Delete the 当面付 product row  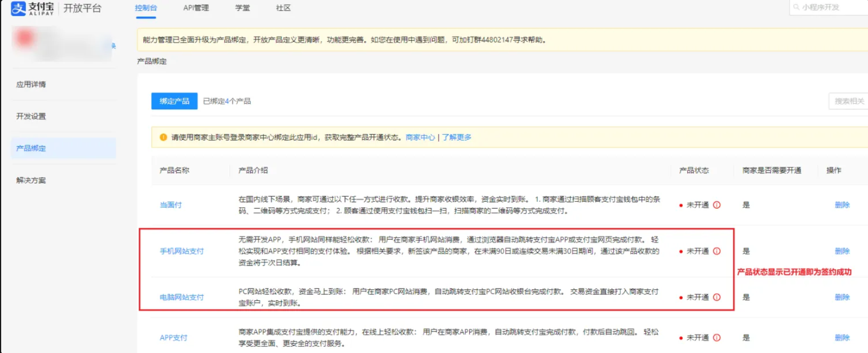tap(842, 205)
